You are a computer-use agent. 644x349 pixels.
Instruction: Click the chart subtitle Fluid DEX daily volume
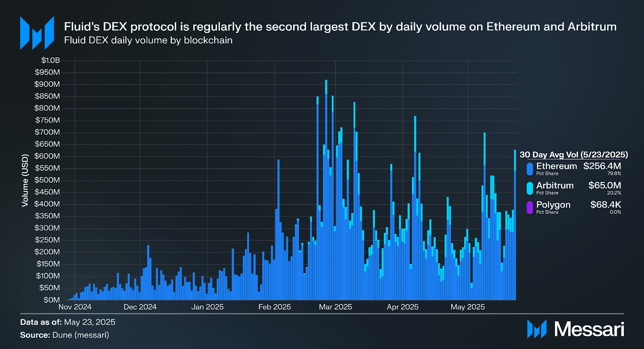coord(148,40)
